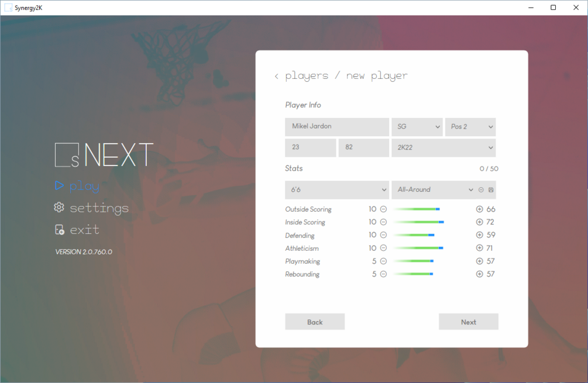This screenshot has width=588, height=383.
Task: Click the Playmaking progress bar
Action: point(414,261)
